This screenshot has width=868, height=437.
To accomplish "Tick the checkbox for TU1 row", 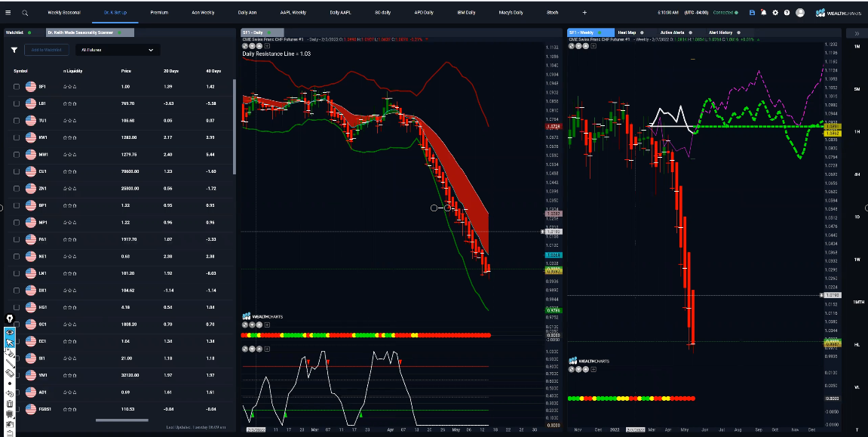I will coord(17,121).
